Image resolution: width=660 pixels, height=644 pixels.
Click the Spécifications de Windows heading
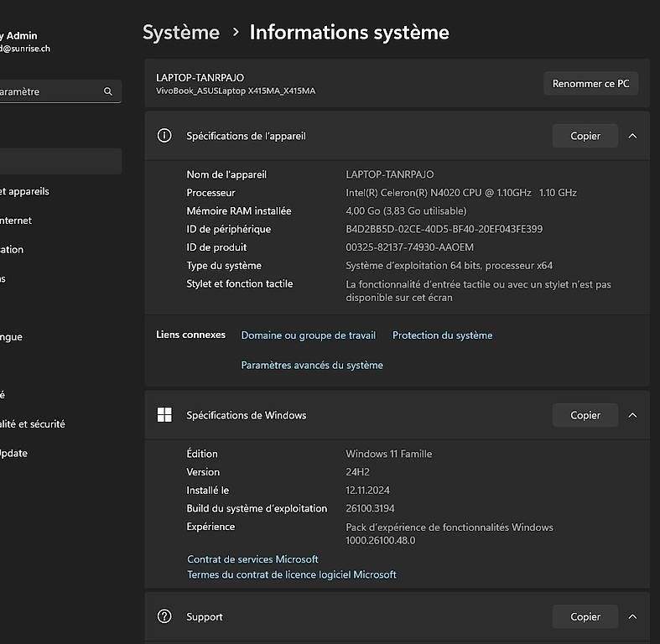pyautogui.click(x=247, y=415)
